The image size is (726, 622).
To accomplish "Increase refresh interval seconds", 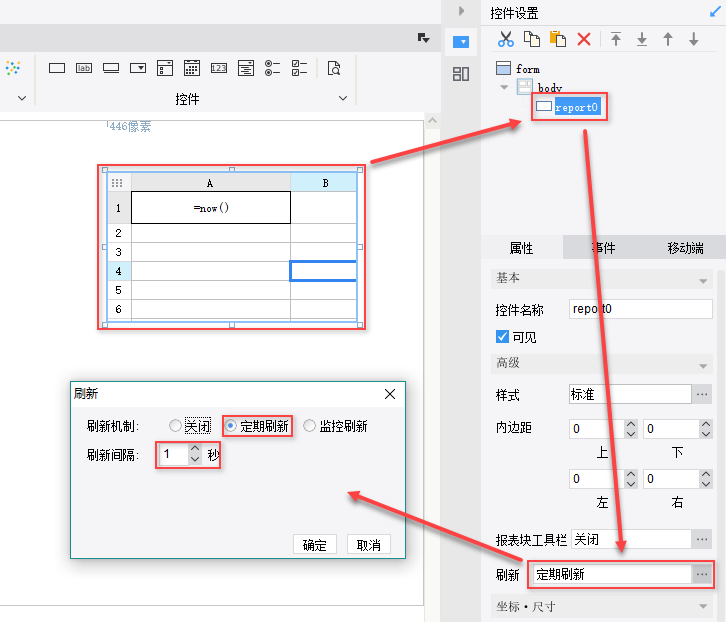I will tap(195, 448).
